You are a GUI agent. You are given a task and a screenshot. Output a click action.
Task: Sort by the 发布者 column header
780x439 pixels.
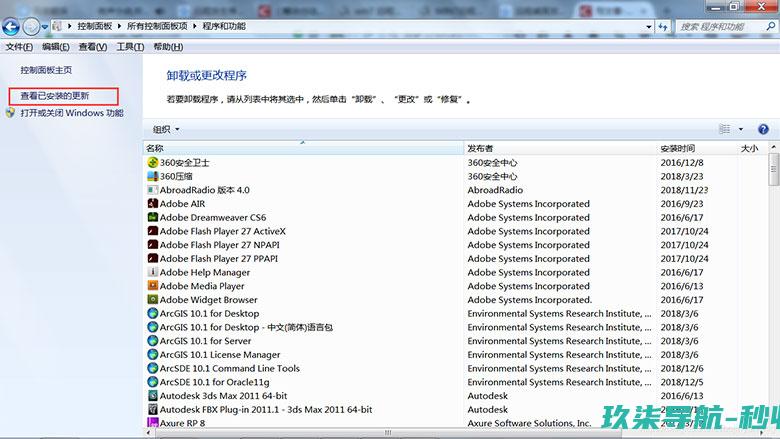click(560, 148)
